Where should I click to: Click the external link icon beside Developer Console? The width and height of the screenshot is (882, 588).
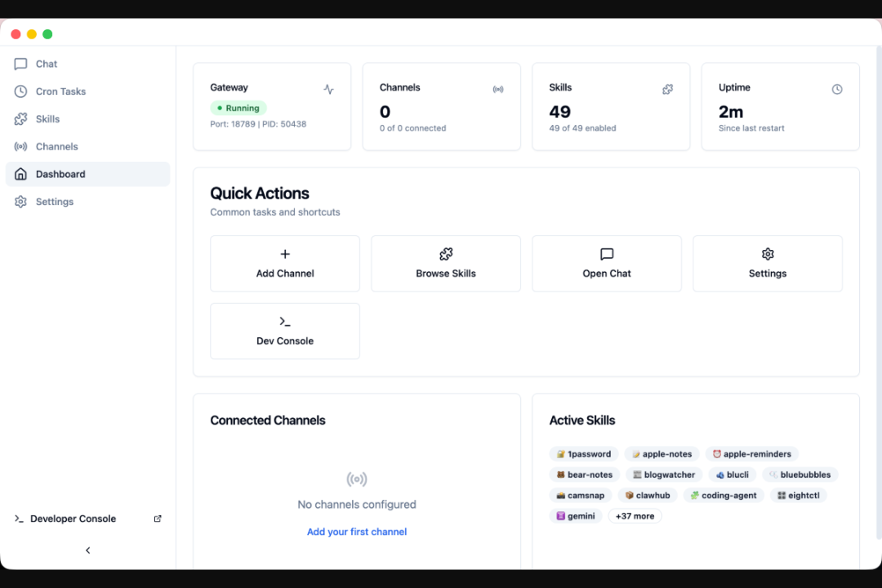(158, 519)
